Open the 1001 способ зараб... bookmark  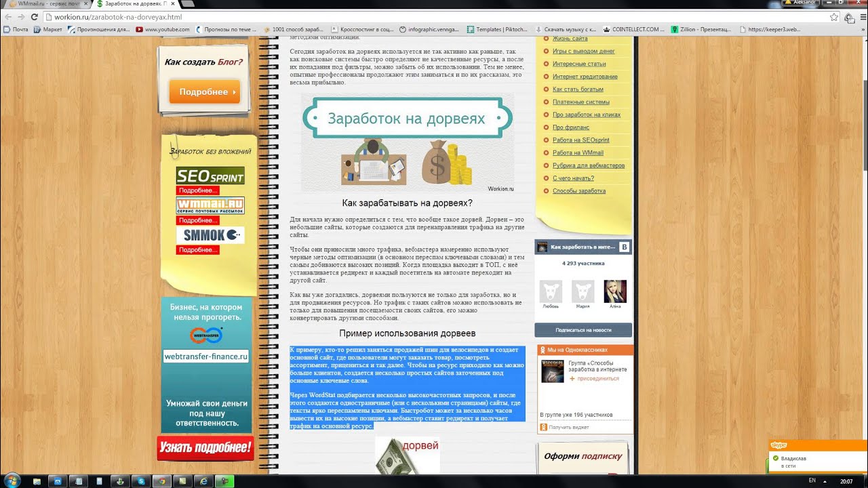(x=294, y=30)
